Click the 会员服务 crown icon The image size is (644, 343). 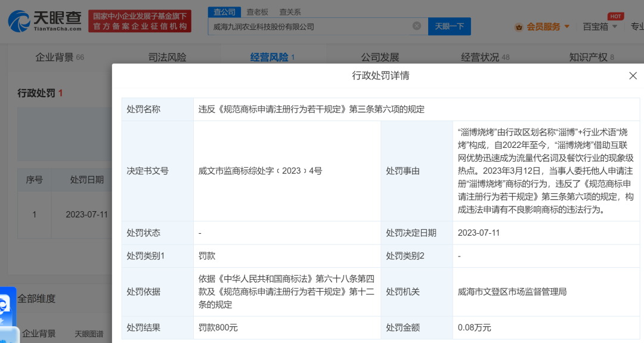(518, 27)
